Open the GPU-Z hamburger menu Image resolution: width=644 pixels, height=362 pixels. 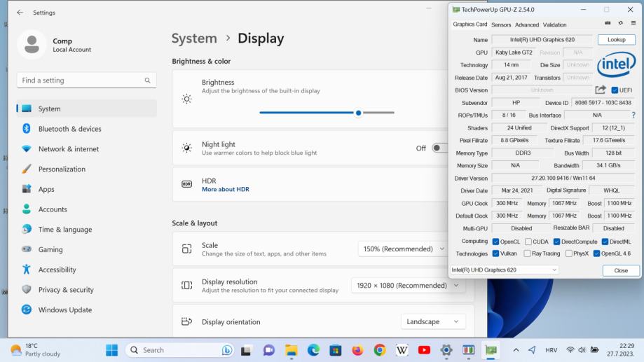(633, 24)
